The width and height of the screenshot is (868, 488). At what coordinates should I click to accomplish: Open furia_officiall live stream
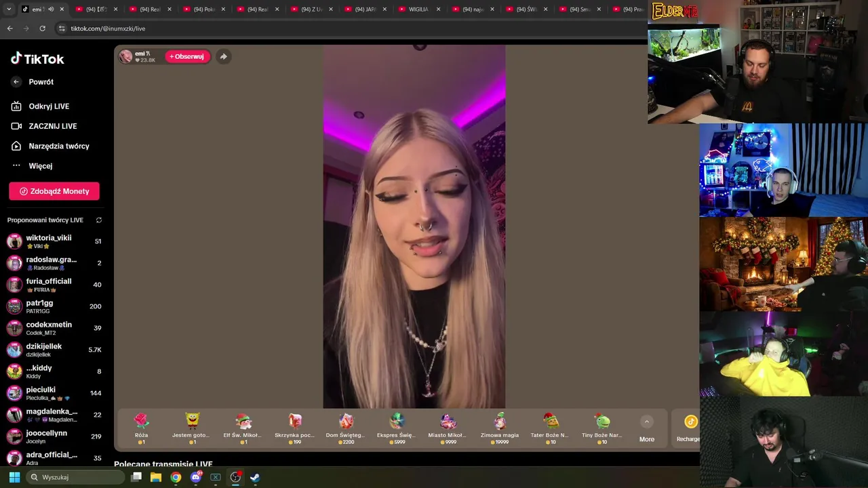(54, 285)
